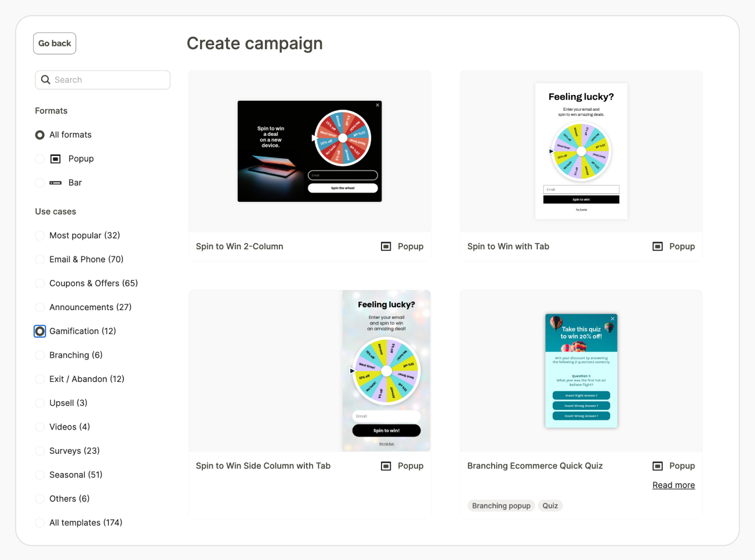755x560 pixels.
Task: Open the Read more link
Action: pos(673,485)
